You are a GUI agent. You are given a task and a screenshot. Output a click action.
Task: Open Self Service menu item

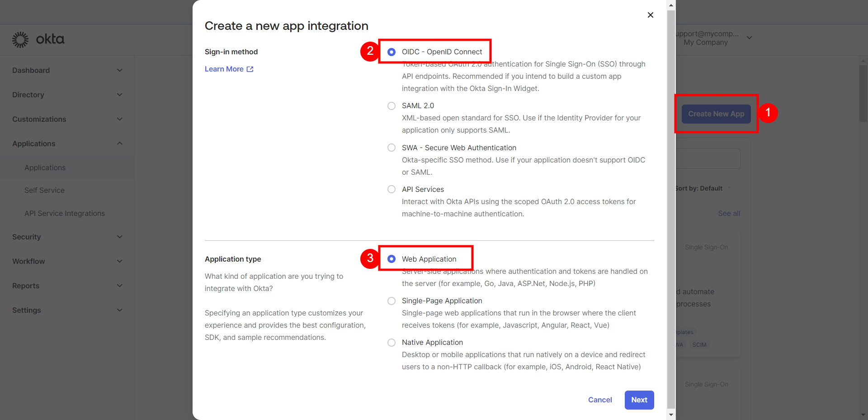(44, 191)
